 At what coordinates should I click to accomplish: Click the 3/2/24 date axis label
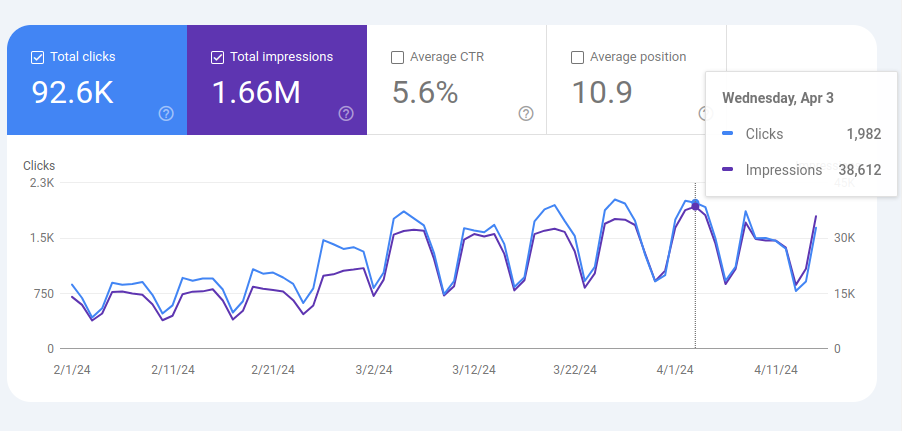pos(372,369)
